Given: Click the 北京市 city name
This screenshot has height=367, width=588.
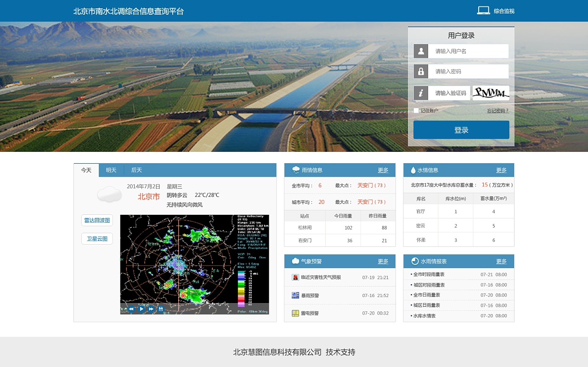Looking at the screenshot, I should point(149,197).
